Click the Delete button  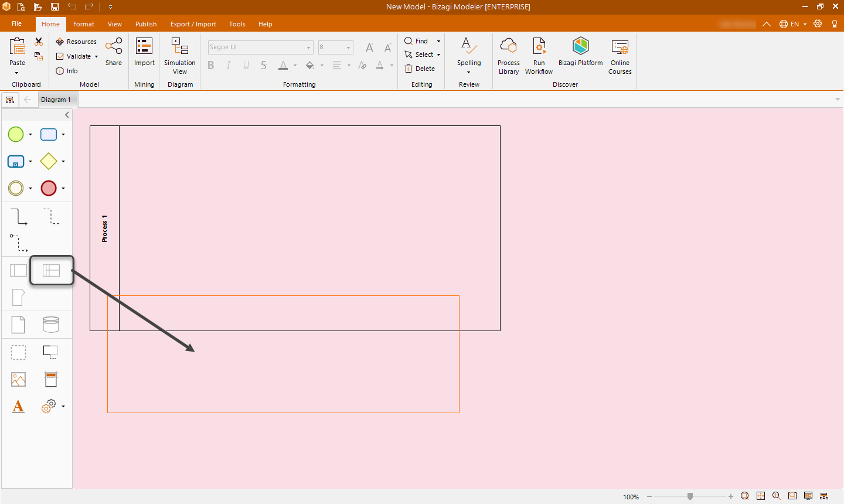tap(420, 69)
